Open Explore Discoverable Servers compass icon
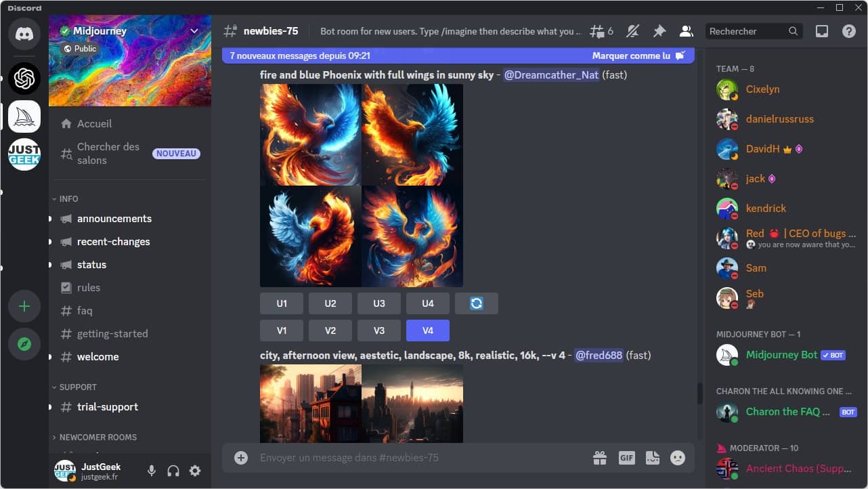 (x=24, y=345)
